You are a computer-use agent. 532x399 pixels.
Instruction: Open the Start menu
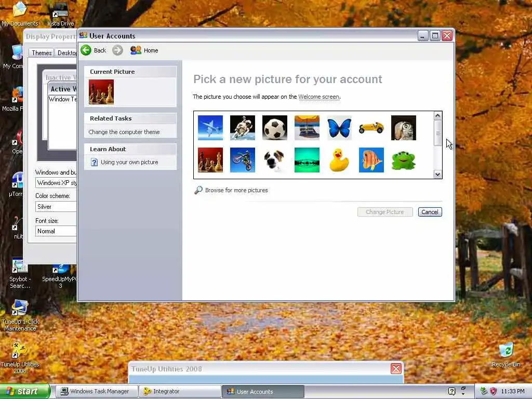(24, 391)
